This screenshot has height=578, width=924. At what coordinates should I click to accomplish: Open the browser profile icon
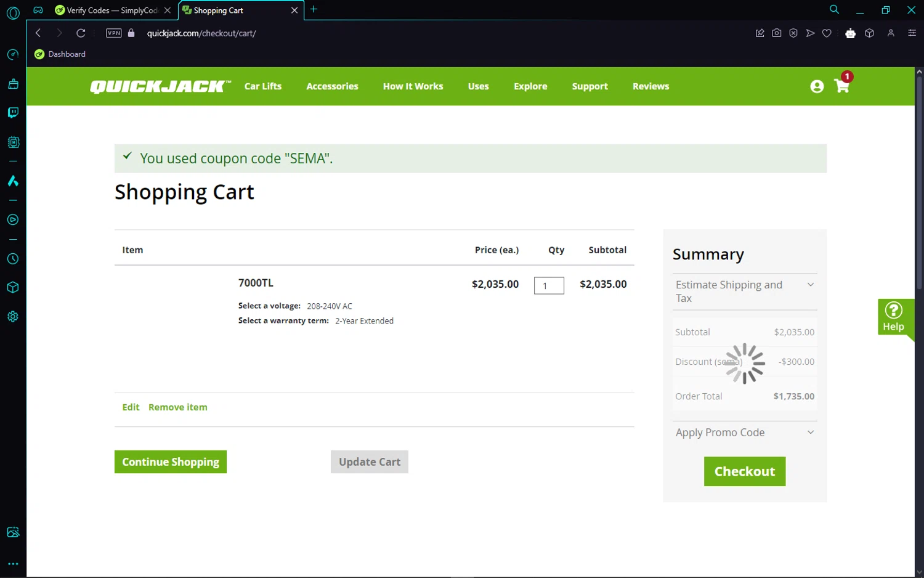pos(891,33)
